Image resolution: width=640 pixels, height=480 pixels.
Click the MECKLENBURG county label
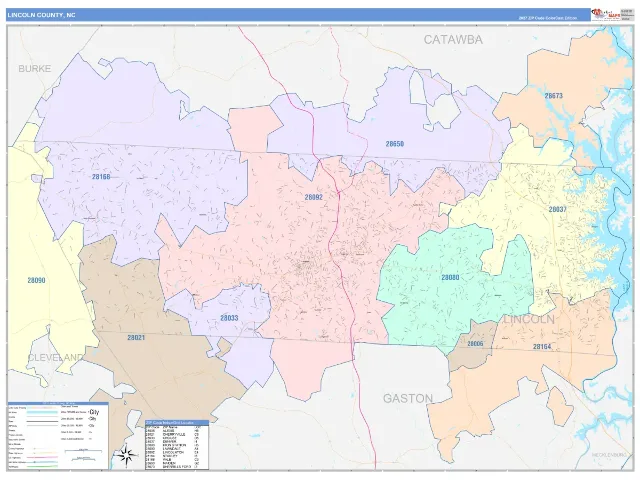609,455
